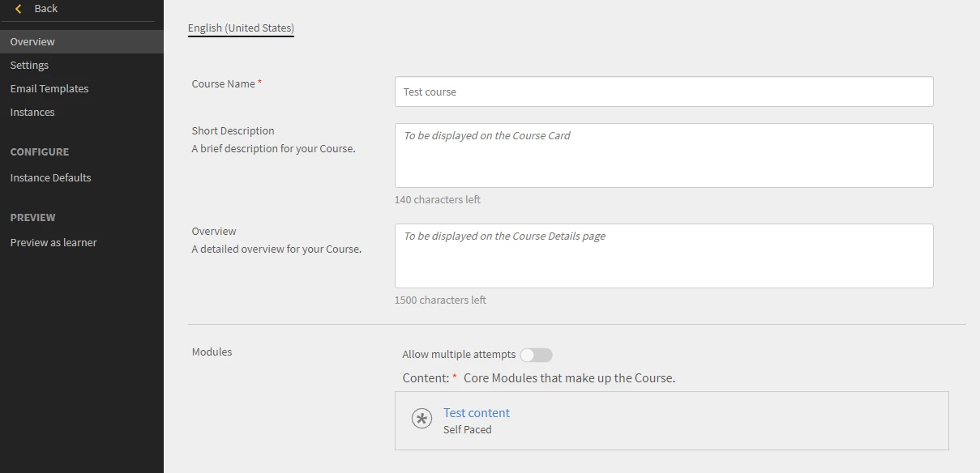Open the Overview item in the sidebar
The width and height of the screenshot is (980, 473).
click(x=32, y=42)
